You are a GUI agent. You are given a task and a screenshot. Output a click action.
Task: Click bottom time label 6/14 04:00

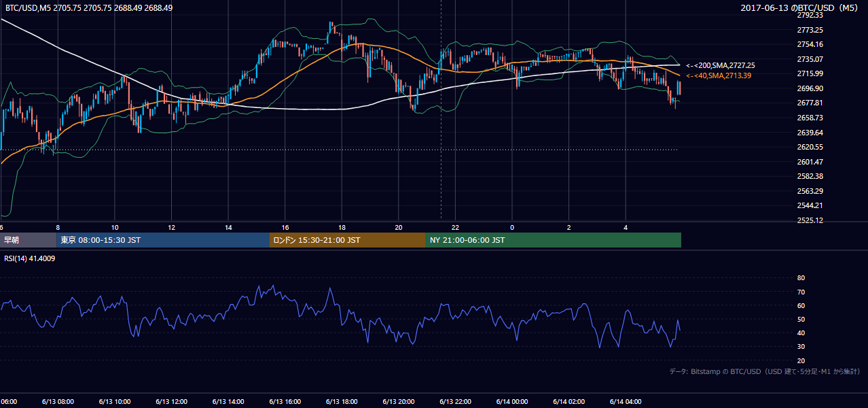tap(626, 402)
